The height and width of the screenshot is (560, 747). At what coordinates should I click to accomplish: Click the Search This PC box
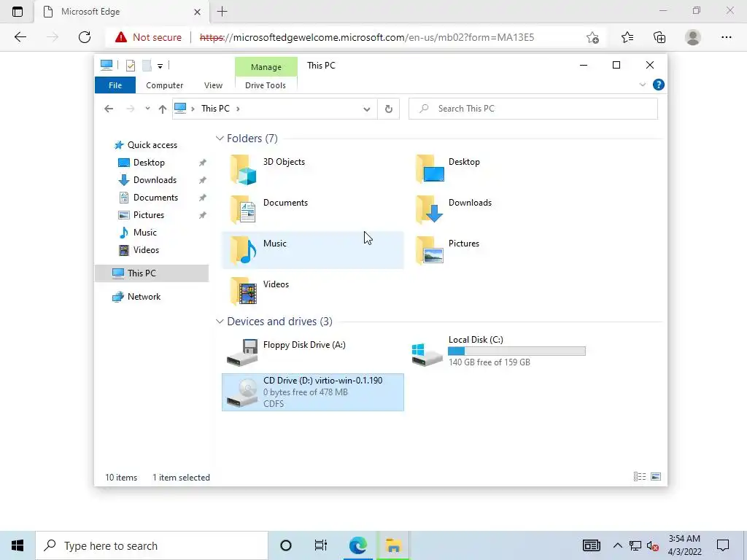[533, 109]
